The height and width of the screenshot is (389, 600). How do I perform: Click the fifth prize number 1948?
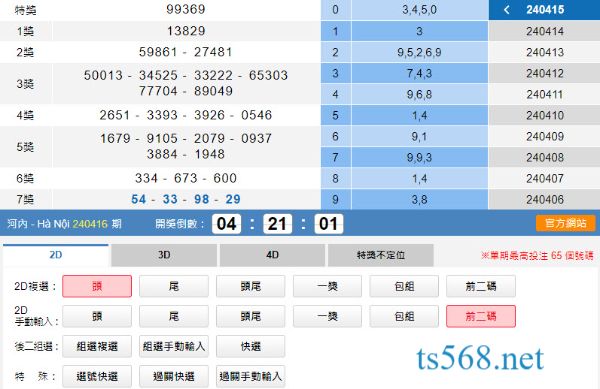point(209,154)
